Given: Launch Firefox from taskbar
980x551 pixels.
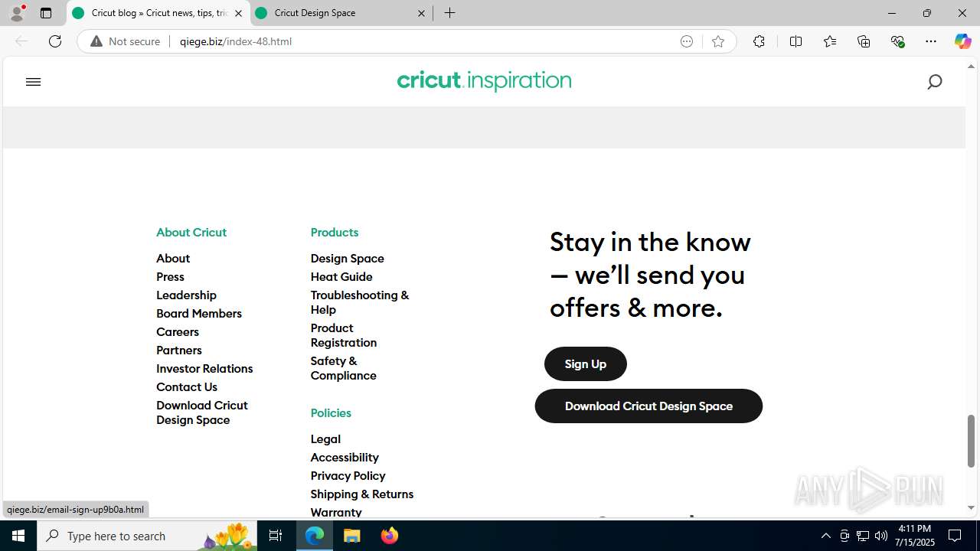Looking at the screenshot, I should pyautogui.click(x=389, y=536).
